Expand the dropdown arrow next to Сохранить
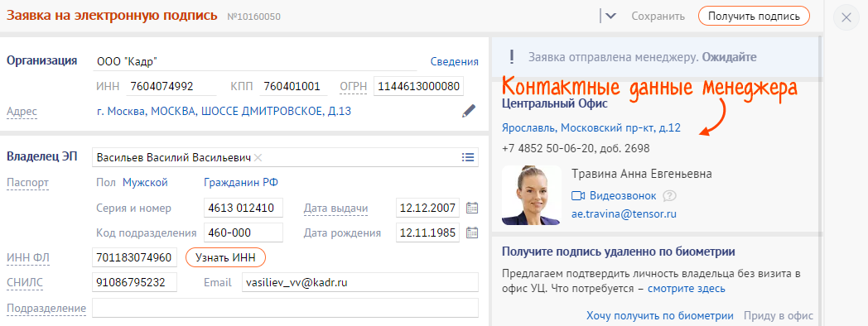Viewport: 868px width, 326px height. pyautogui.click(x=610, y=16)
